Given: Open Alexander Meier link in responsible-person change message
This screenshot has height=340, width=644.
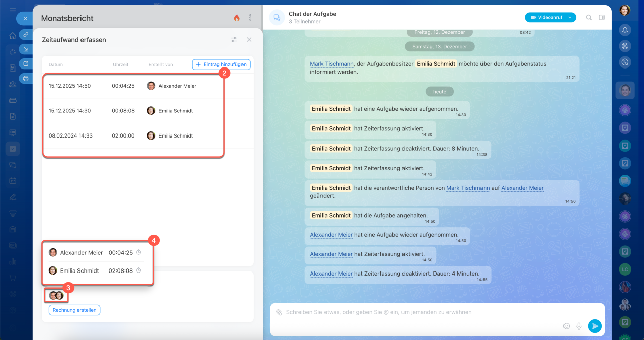Looking at the screenshot, I should (522, 188).
